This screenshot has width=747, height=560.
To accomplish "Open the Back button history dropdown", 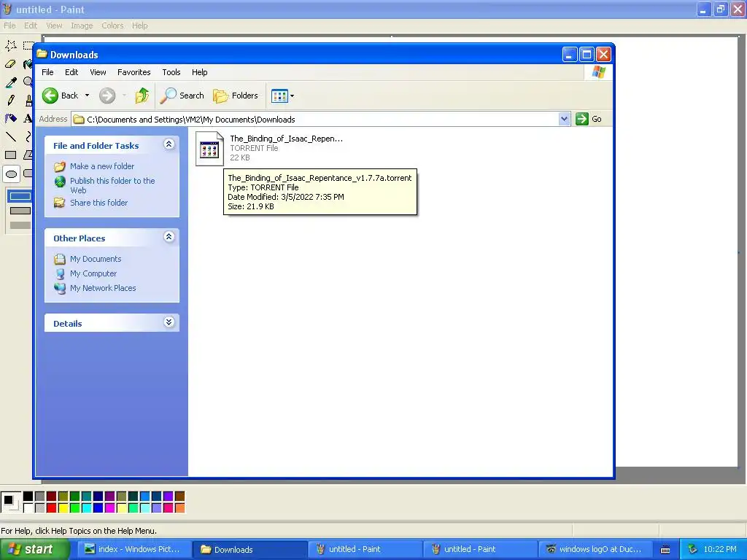I will [x=88, y=96].
